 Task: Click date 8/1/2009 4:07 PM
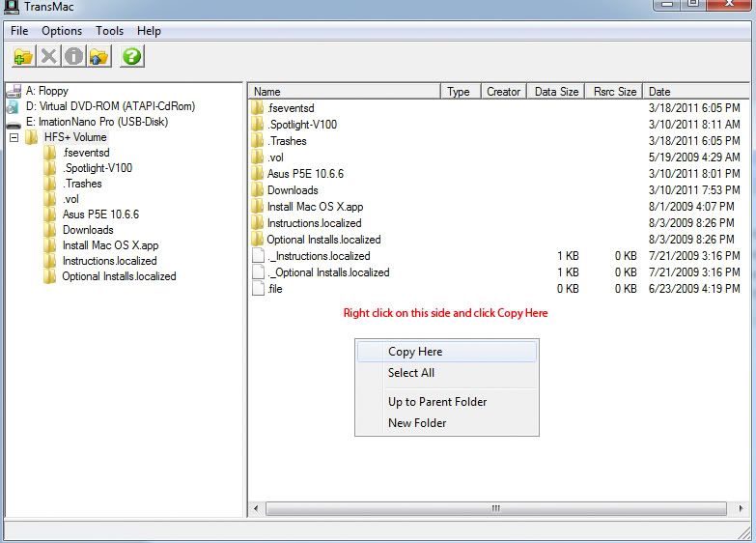pyautogui.click(x=691, y=206)
